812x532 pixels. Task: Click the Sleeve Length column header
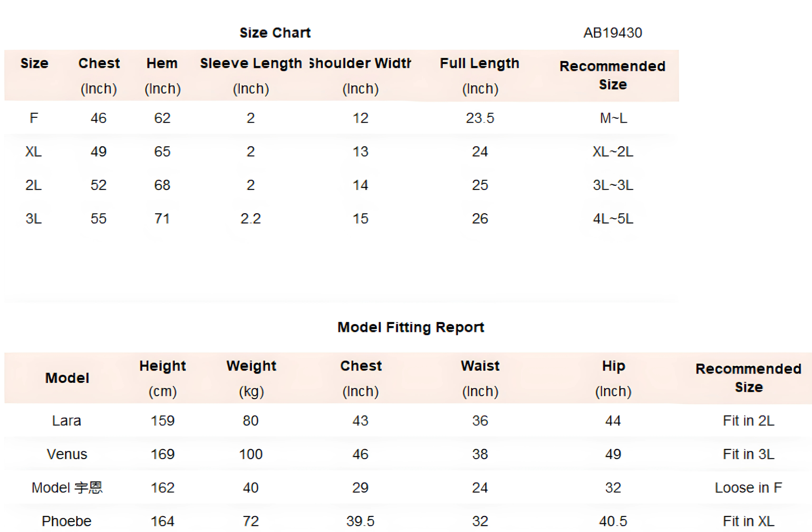point(251,64)
